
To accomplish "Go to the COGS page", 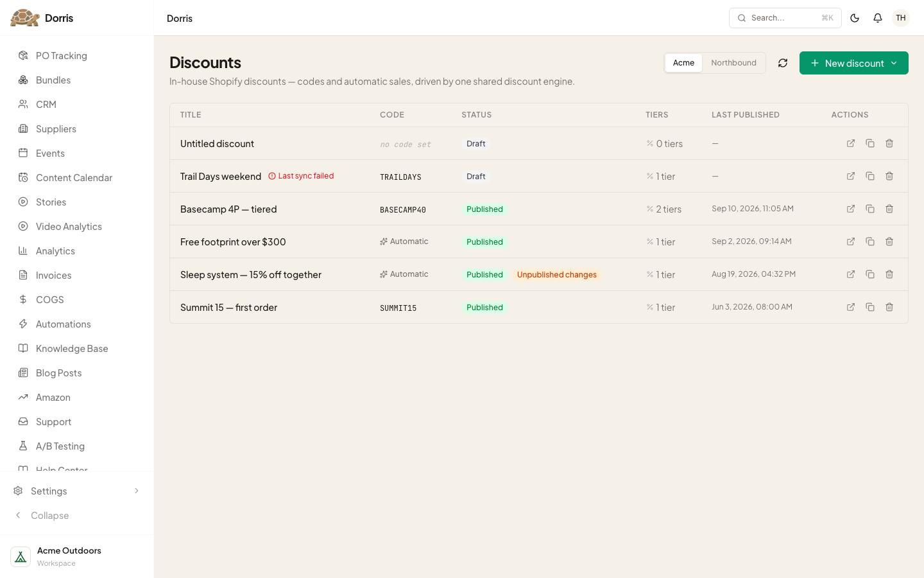I will (x=77, y=300).
